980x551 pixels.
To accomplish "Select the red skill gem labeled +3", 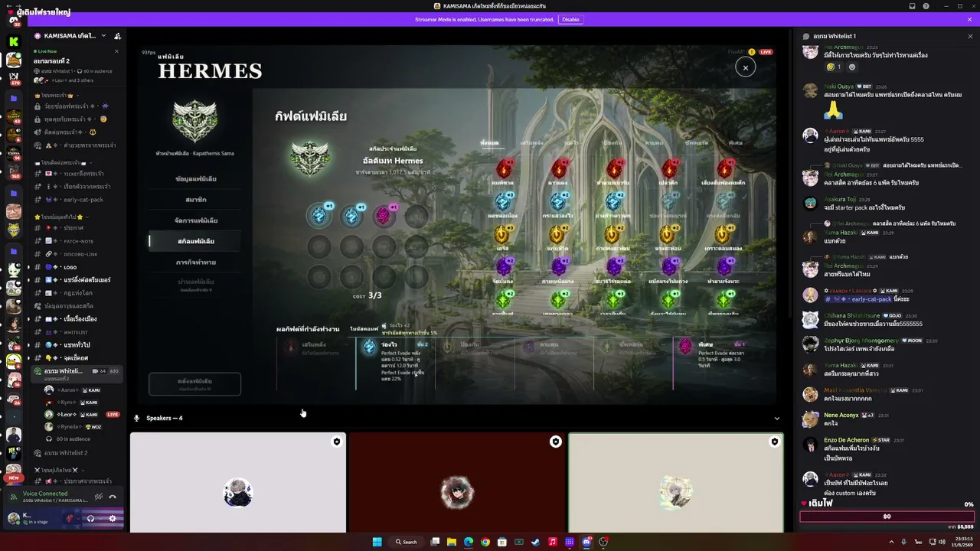I will click(x=505, y=168).
